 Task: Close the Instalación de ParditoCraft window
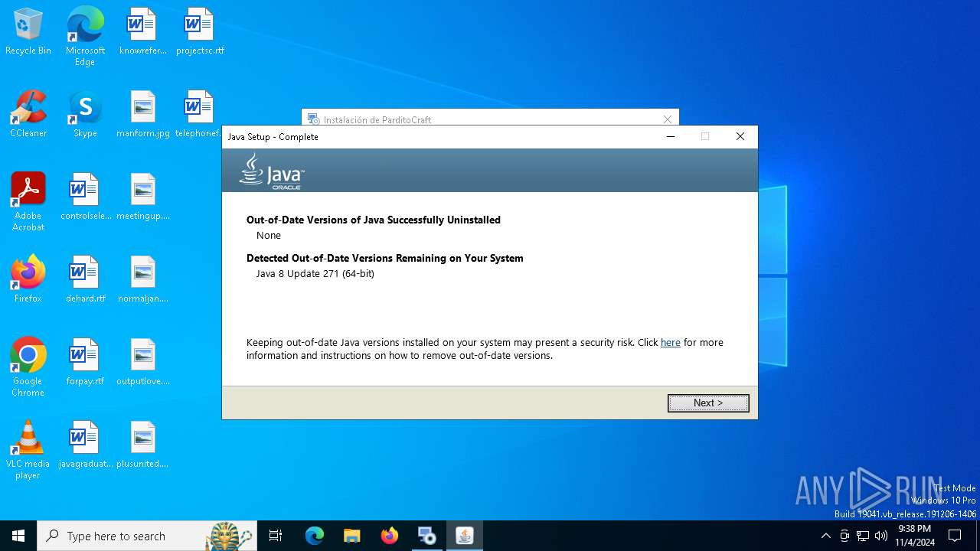(667, 119)
